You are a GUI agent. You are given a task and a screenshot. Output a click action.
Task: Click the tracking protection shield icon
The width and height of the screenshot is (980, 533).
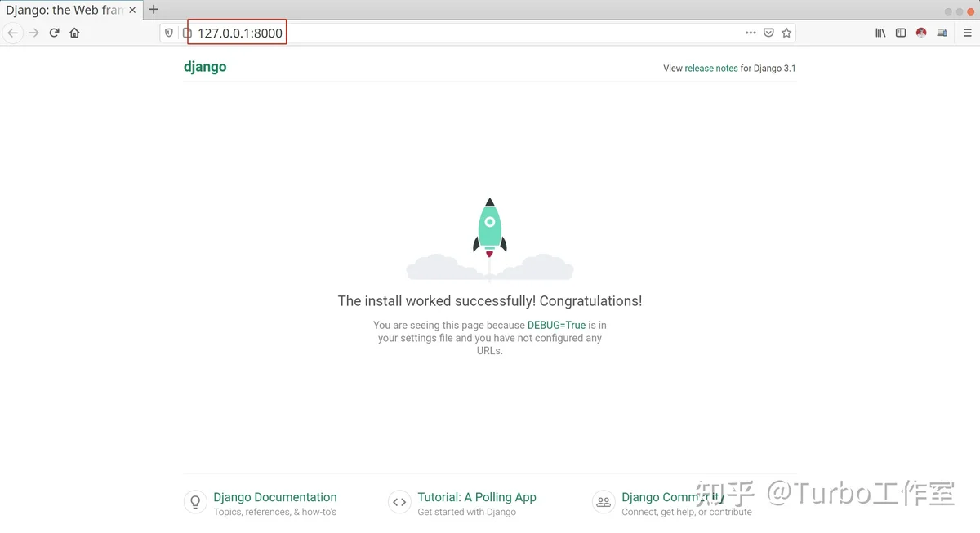click(169, 33)
